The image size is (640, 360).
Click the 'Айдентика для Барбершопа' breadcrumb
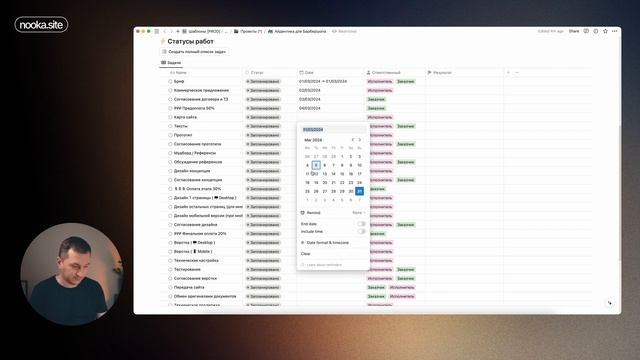(x=297, y=31)
